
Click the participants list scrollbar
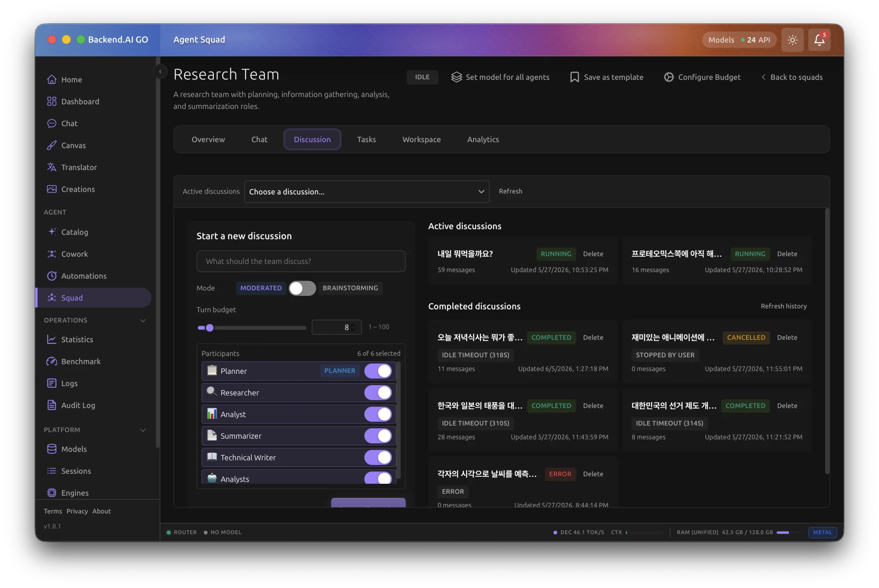[x=398, y=420]
